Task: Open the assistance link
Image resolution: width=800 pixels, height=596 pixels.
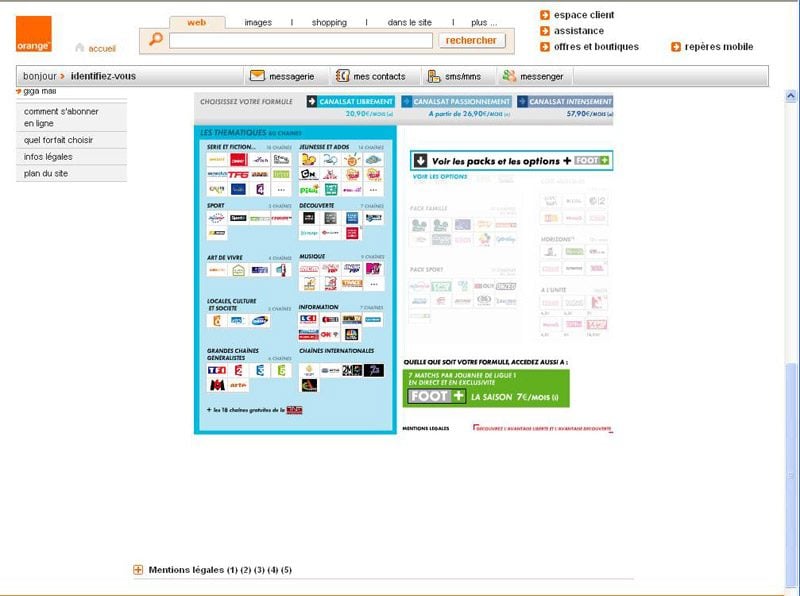Action: click(579, 31)
